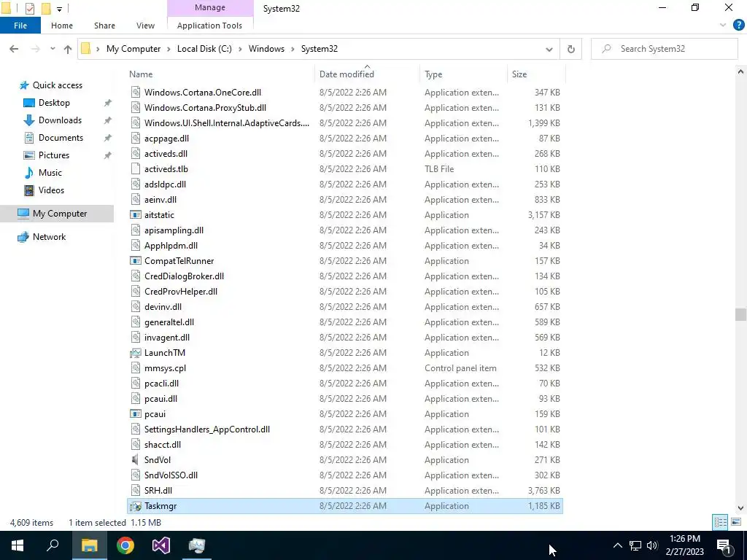Select the SndVol speaker icon
Screen dimensions: 747x560
[136, 460]
